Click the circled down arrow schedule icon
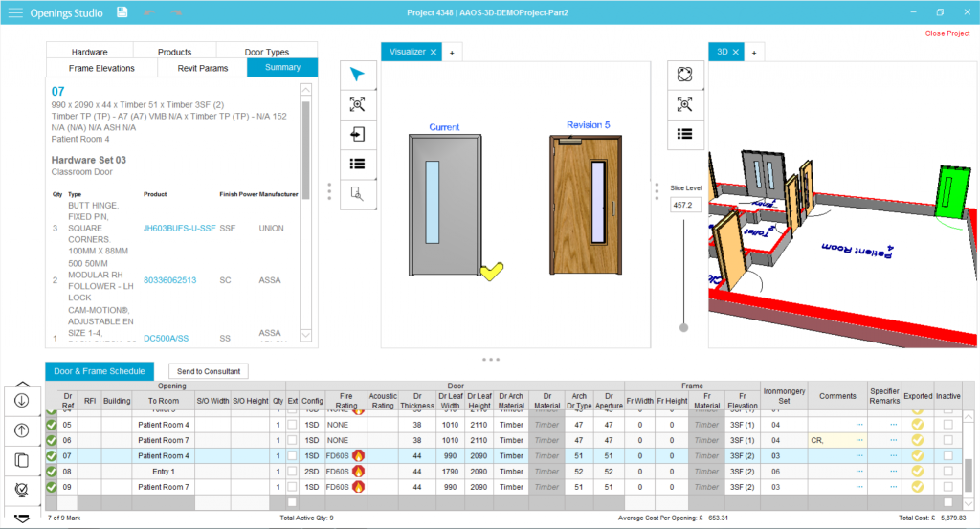Screen dimensions: 980x529 pos(21,401)
